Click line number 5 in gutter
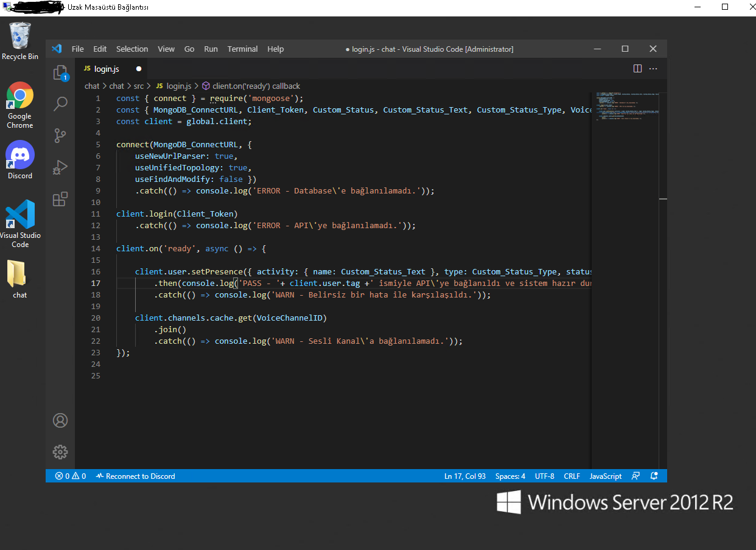The height and width of the screenshot is (550, 756). click(x=97, y=145)
